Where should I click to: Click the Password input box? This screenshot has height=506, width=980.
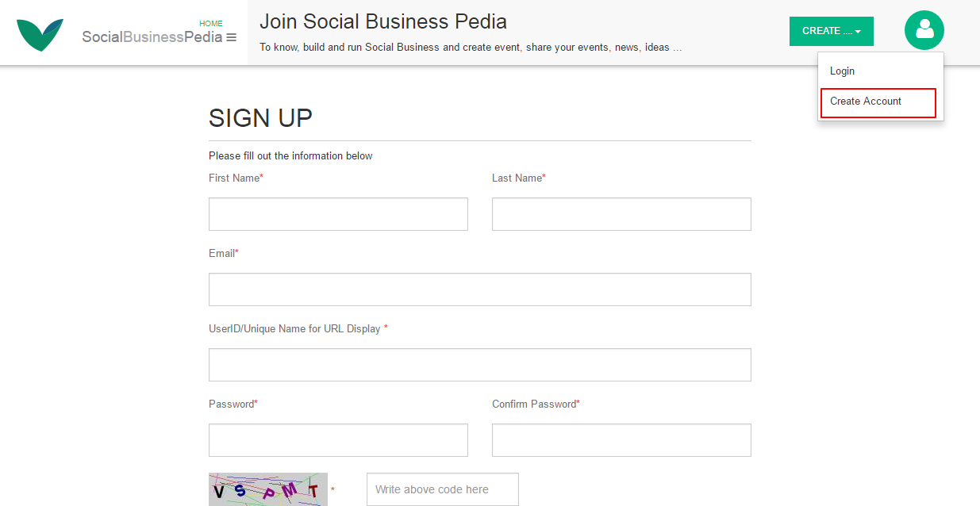click(338, 440)
